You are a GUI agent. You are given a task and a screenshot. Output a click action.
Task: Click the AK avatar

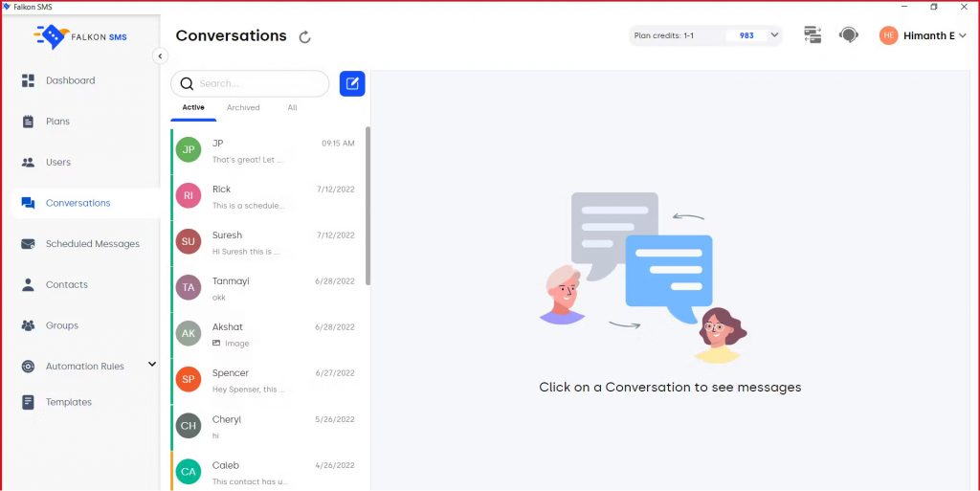(x=189, y=334)
